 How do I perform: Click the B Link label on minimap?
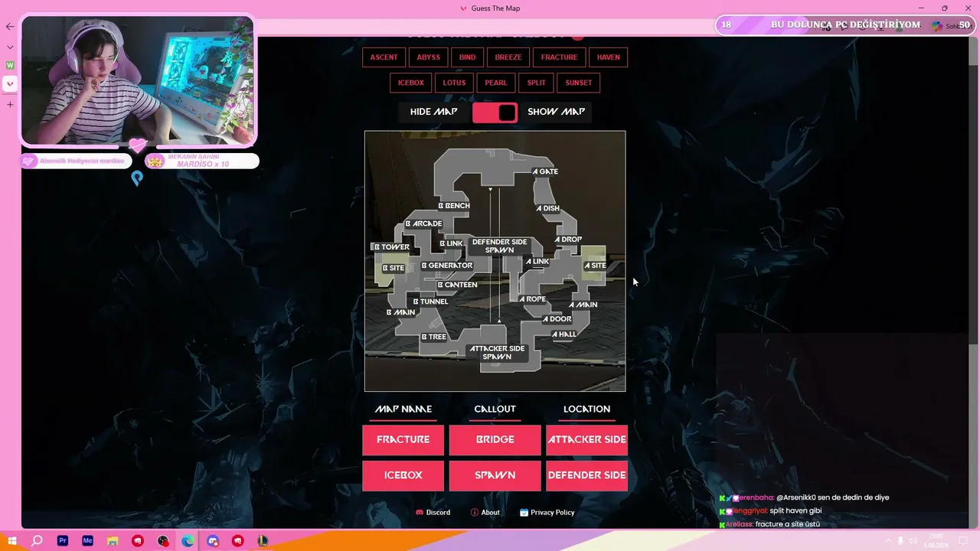pyautogui.click(x=451, y=243)
